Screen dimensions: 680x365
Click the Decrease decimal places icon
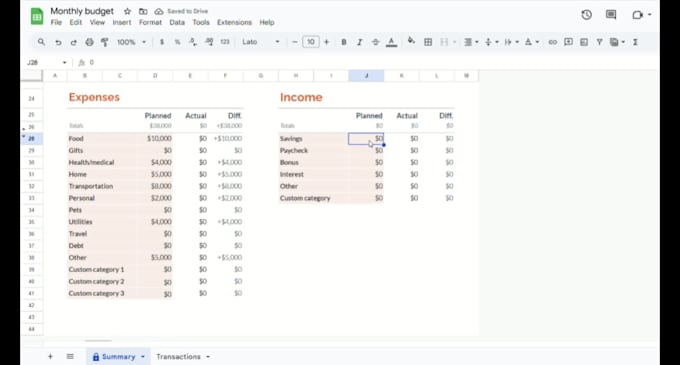pyautogui.click(x=193, y=42)
